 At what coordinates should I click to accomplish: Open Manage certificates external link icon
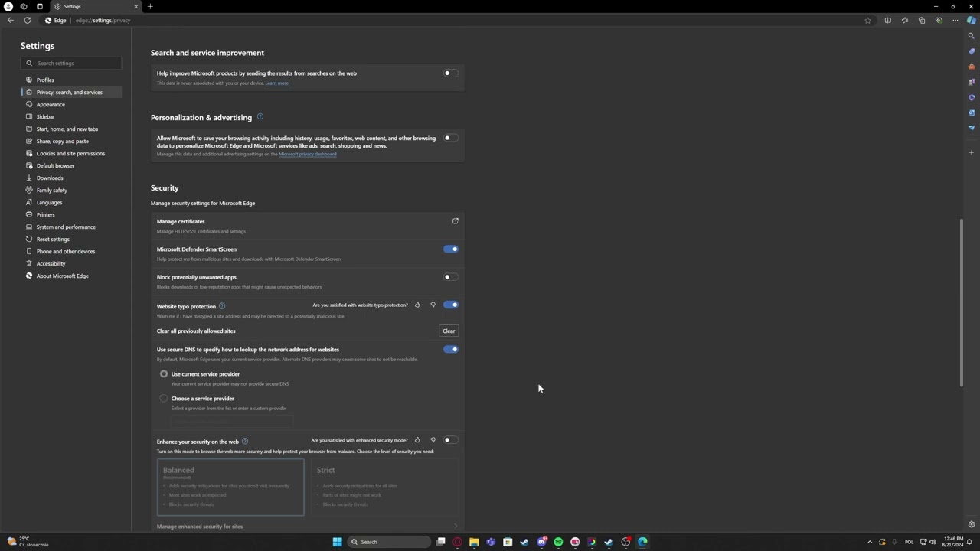click(x=455, y=221)
